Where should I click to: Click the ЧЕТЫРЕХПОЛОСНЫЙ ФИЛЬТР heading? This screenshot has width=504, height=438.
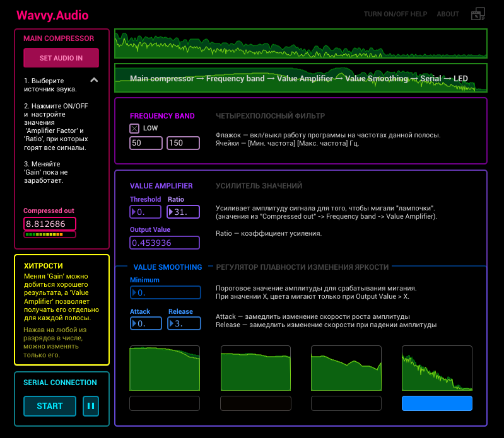click(270, 116)
